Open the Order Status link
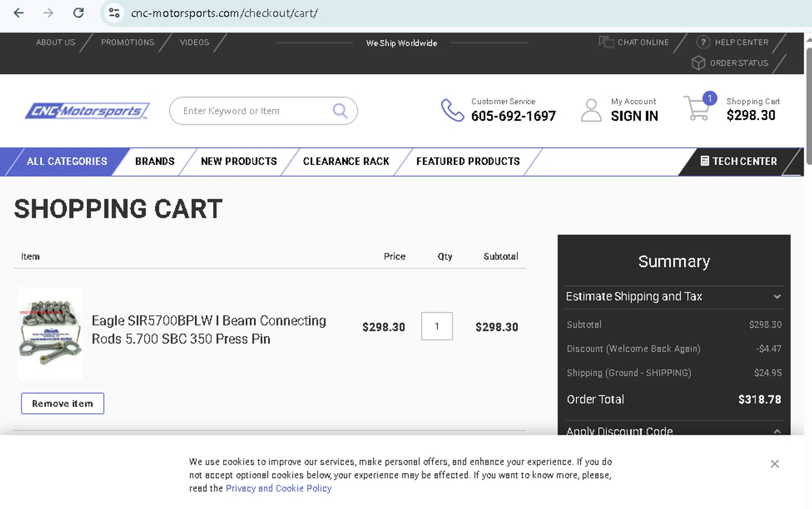The image size is (812, 509). point(739,63)
